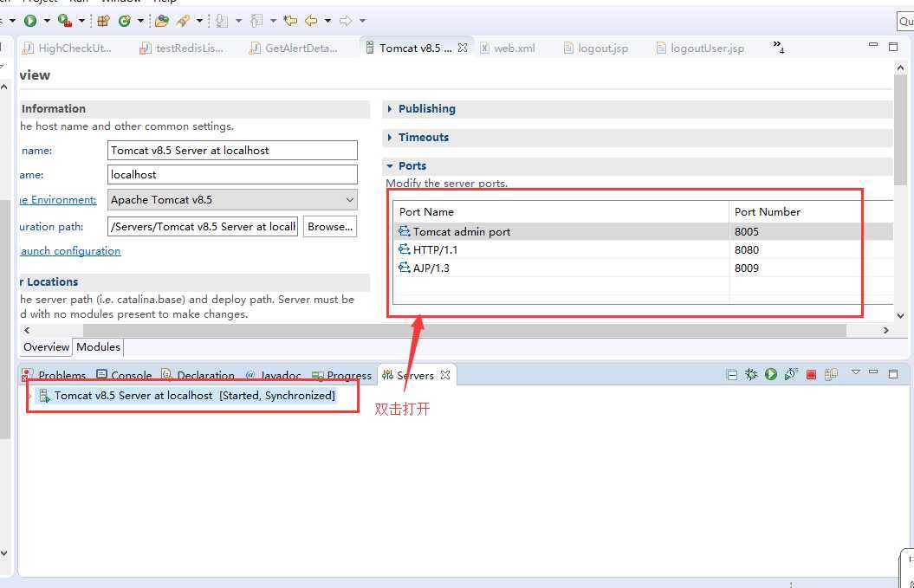Start the server with green play icon
The image size is (914, 588).
point(771,374)
